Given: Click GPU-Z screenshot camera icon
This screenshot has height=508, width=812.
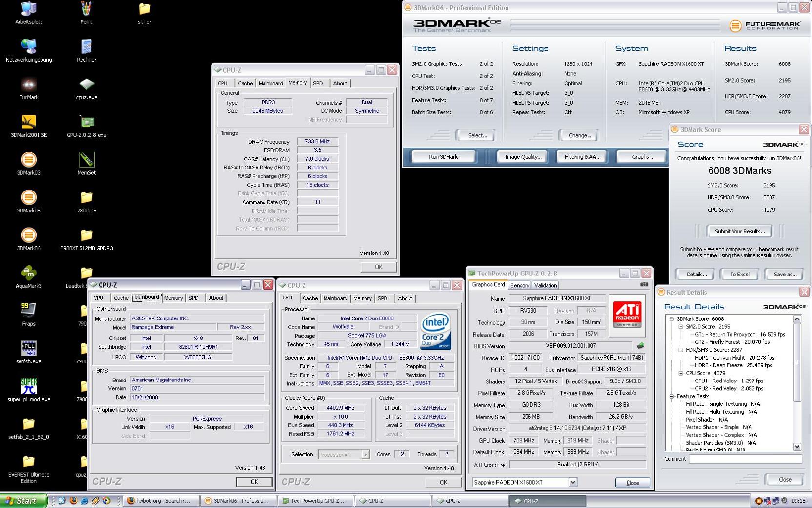Looking at the screenshot, I should [x=644, y=284].
